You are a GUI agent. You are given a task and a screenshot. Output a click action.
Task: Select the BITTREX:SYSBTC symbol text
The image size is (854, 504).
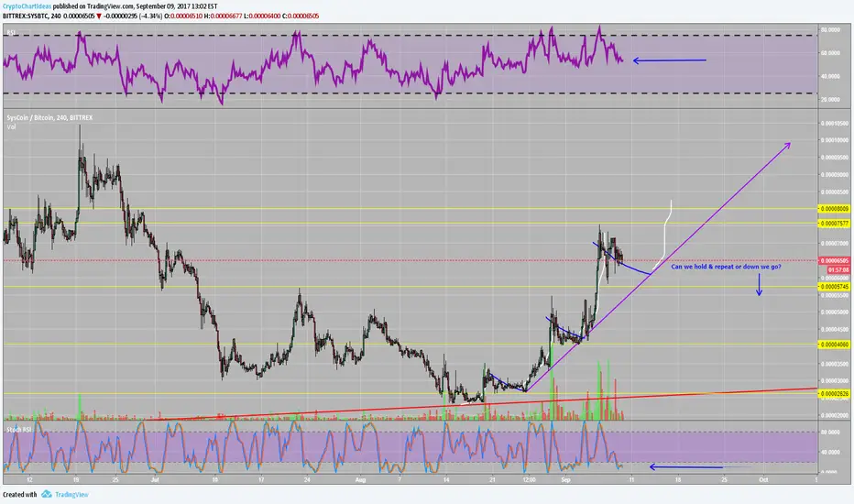26,16
